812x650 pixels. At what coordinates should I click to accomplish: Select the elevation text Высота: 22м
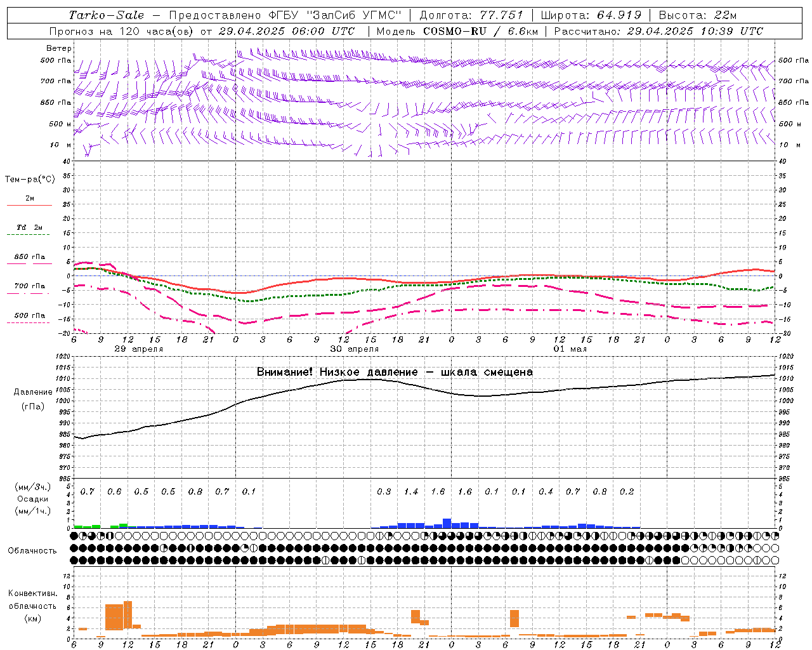tap(698, 15)
